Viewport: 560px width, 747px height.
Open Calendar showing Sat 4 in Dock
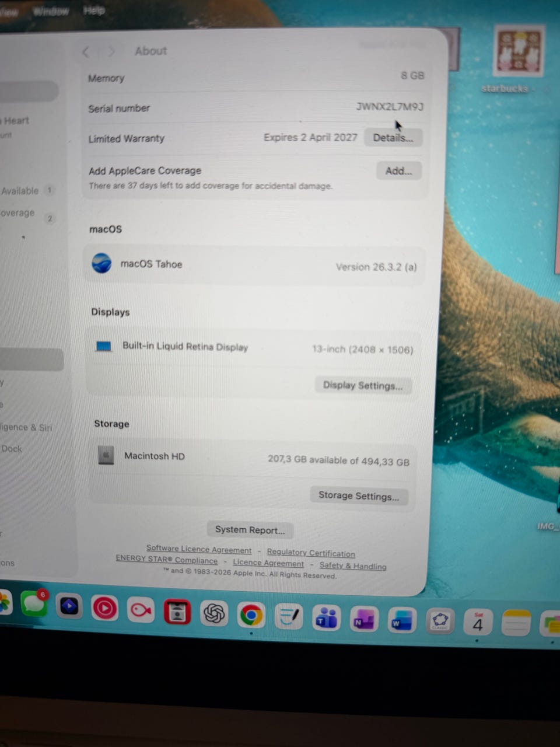point(478,623)
